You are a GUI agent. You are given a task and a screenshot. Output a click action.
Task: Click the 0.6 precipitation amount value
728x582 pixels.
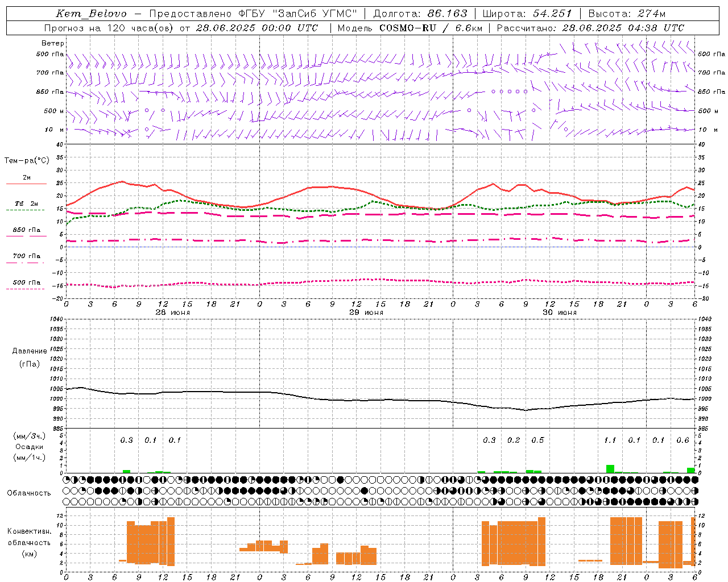click(682, 440)
